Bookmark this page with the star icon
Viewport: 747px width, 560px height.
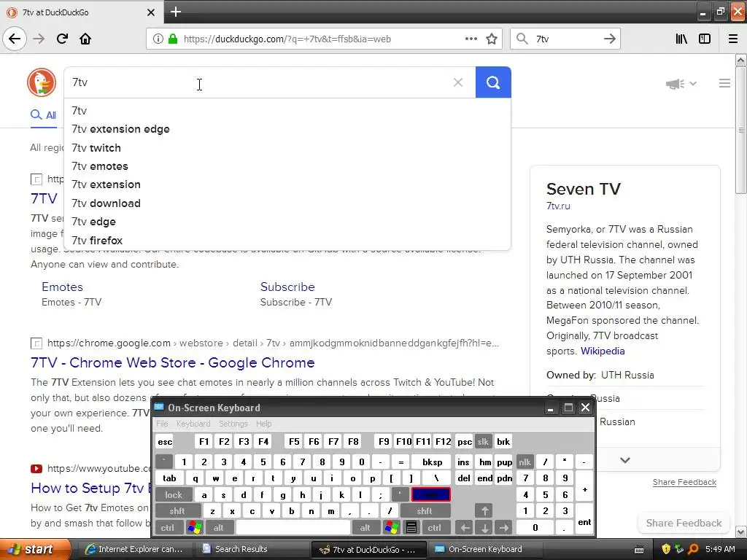tap(492, 39)
